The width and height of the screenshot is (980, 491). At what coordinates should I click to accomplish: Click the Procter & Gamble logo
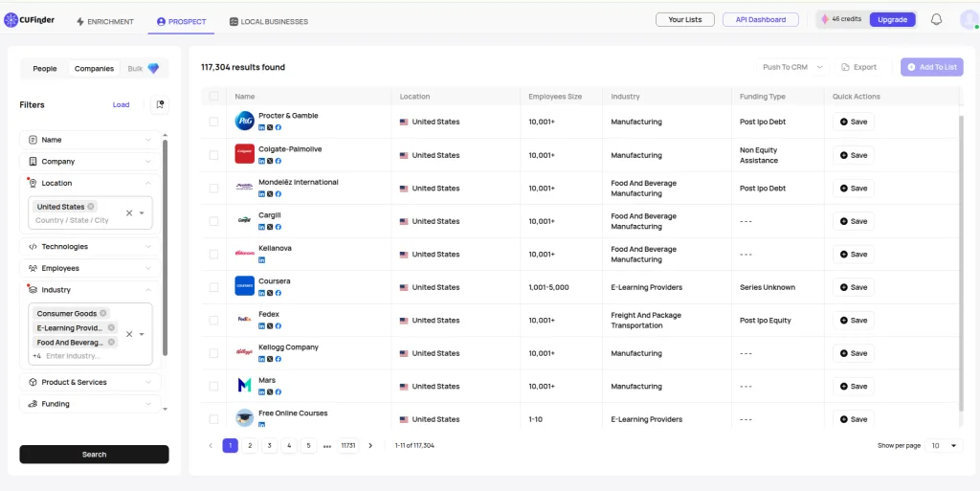pyautogui.click(x=244, y=121)
